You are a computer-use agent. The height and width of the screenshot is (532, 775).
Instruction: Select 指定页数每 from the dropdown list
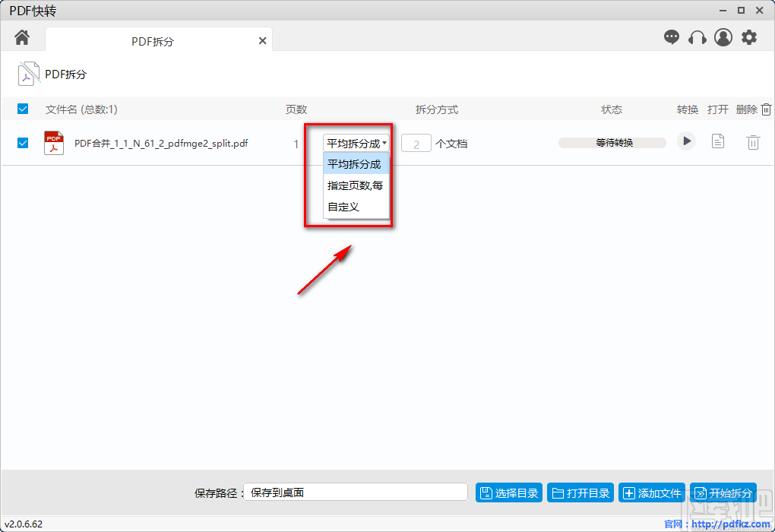[355, 185]
